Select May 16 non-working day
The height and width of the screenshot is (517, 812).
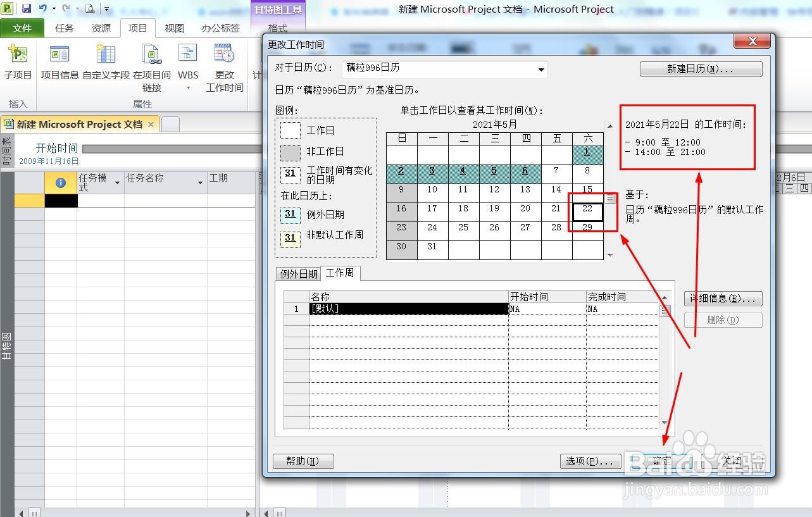pos(401,212)
